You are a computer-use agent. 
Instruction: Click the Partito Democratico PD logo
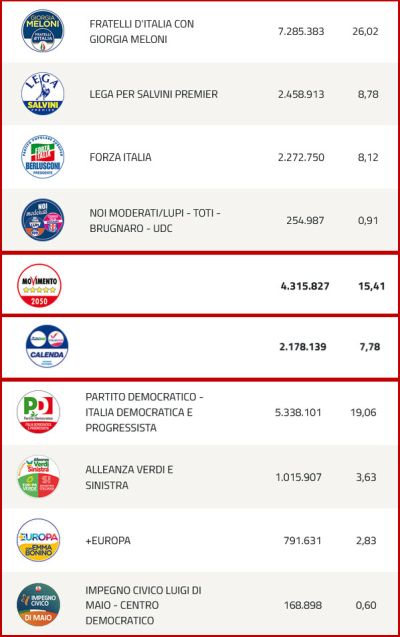coord(39,412)
